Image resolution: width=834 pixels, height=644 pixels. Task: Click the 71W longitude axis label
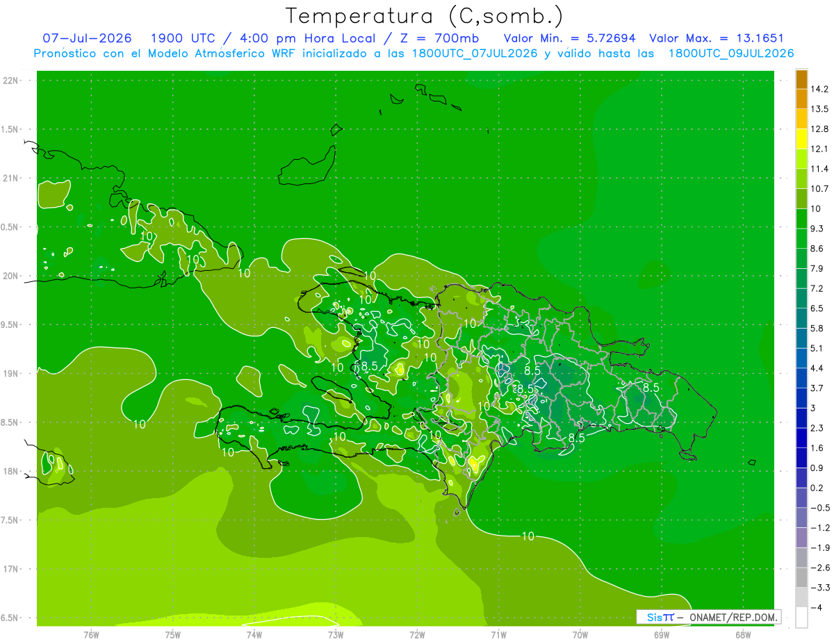tap(498, 634)
